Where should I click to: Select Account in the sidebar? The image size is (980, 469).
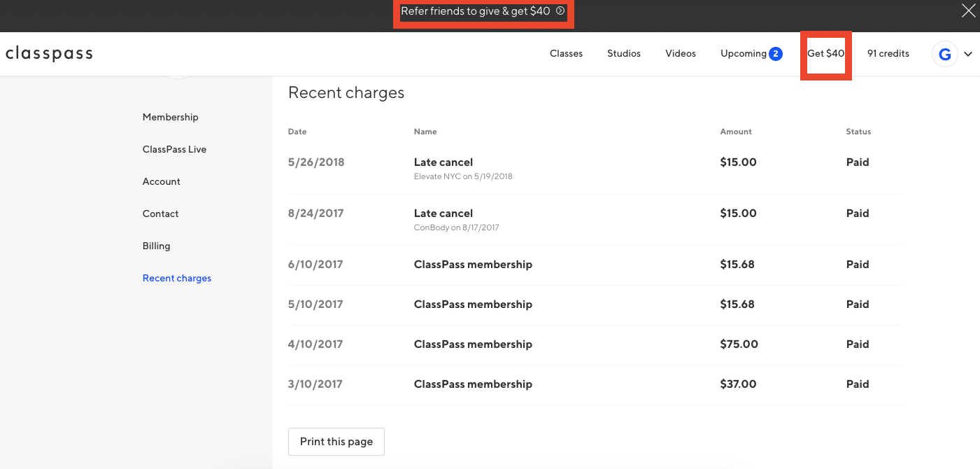(162, 181)
